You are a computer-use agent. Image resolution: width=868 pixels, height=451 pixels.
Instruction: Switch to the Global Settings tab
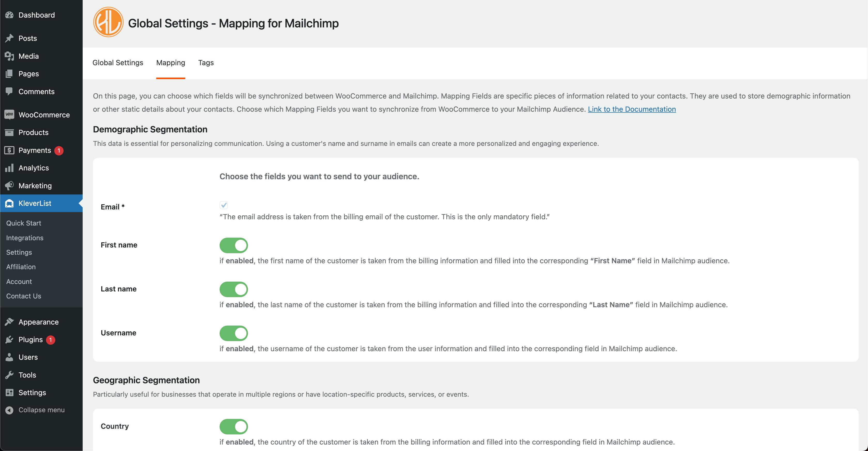pyautogui.click(x=118, y=63)
